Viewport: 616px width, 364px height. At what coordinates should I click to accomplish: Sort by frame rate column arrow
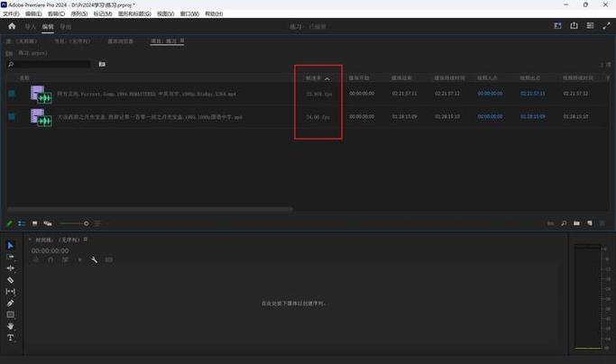point(327,78)
